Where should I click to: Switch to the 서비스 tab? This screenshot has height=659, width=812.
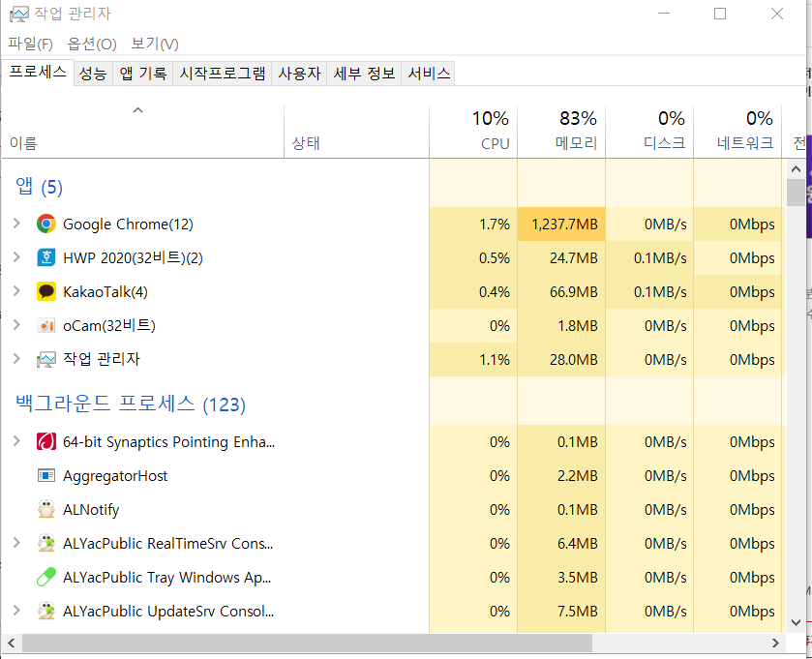429,73
